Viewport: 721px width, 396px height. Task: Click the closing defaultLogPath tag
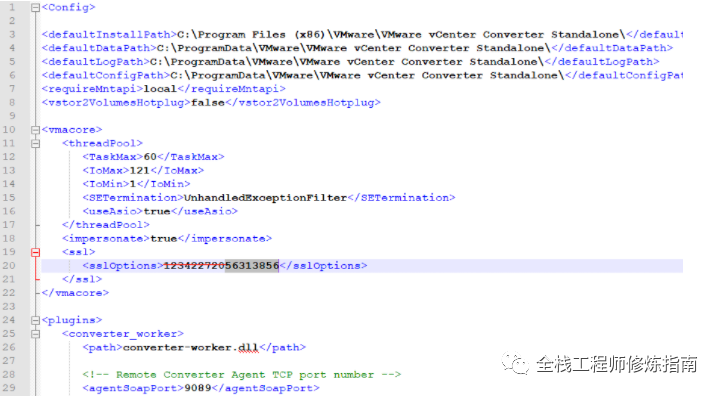602,62
